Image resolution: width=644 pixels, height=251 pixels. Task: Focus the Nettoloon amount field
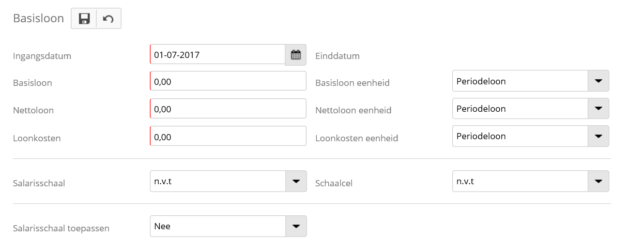tap(228, 109)
